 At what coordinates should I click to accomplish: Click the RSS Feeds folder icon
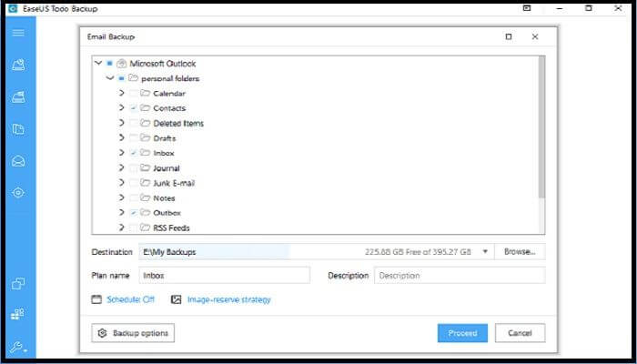145,227
